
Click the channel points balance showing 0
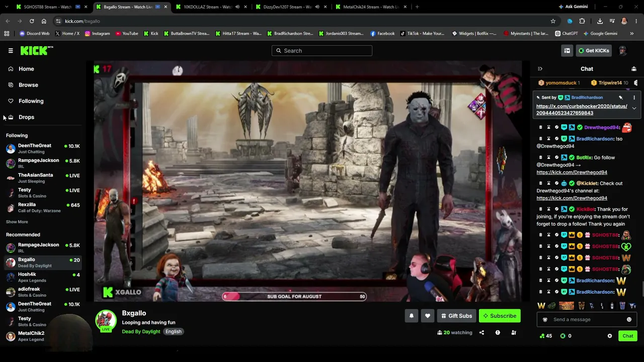566,336
